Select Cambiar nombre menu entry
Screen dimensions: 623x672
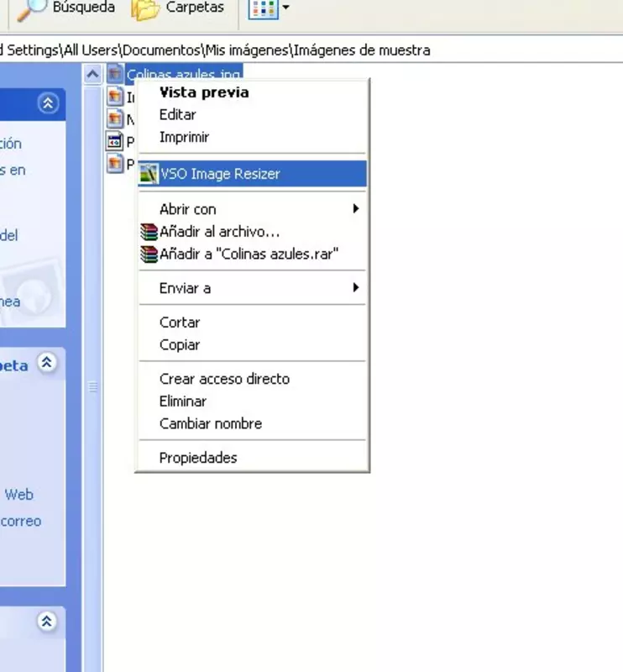253,423
